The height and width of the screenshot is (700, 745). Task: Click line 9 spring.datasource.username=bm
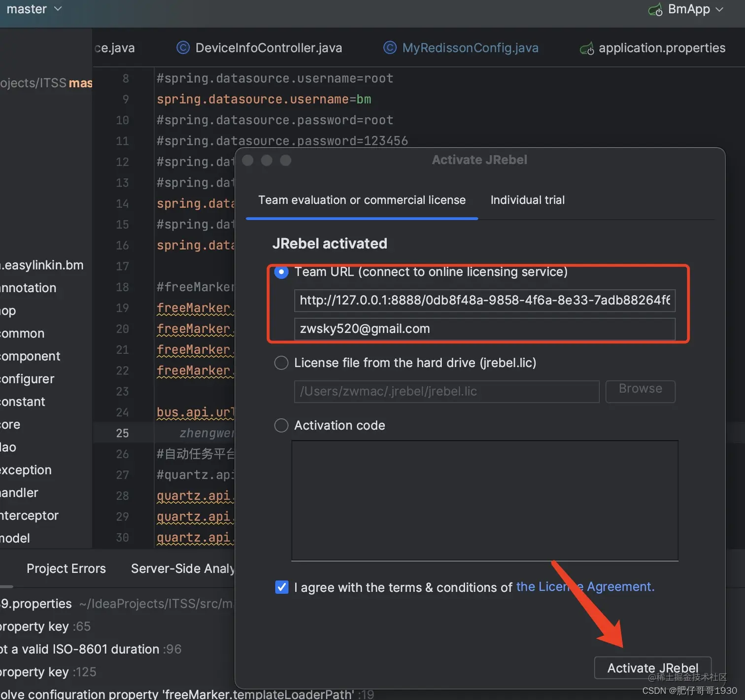264,99
